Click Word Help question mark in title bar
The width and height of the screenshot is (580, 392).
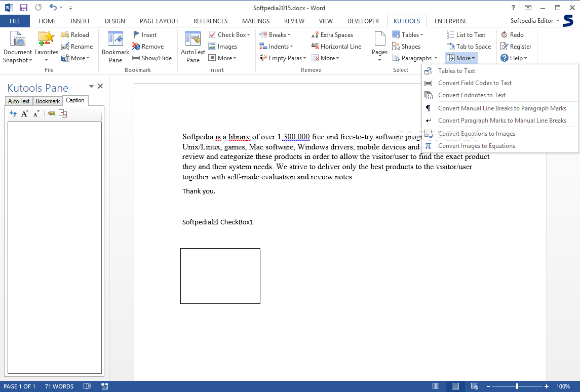513,8
